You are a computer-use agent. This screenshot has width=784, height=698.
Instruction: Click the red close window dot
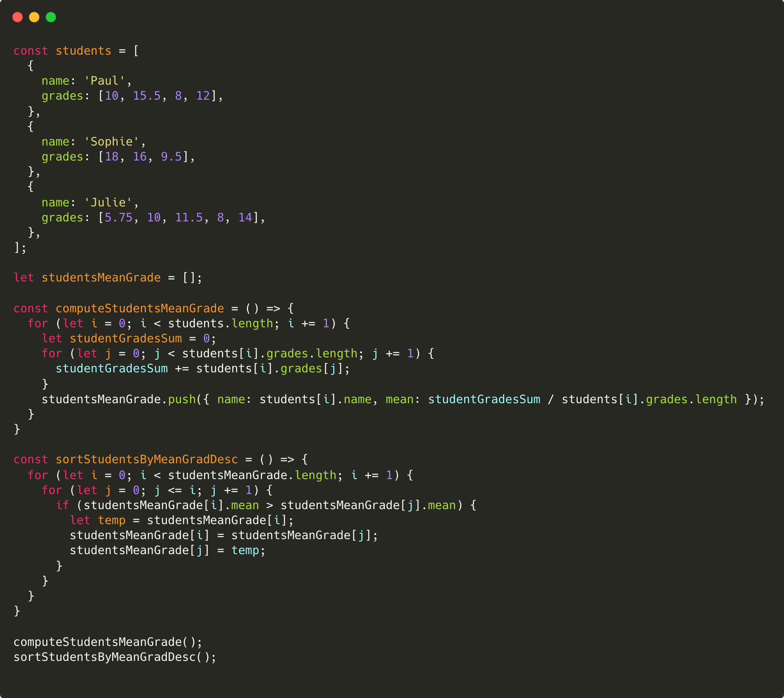coord(18,17)
